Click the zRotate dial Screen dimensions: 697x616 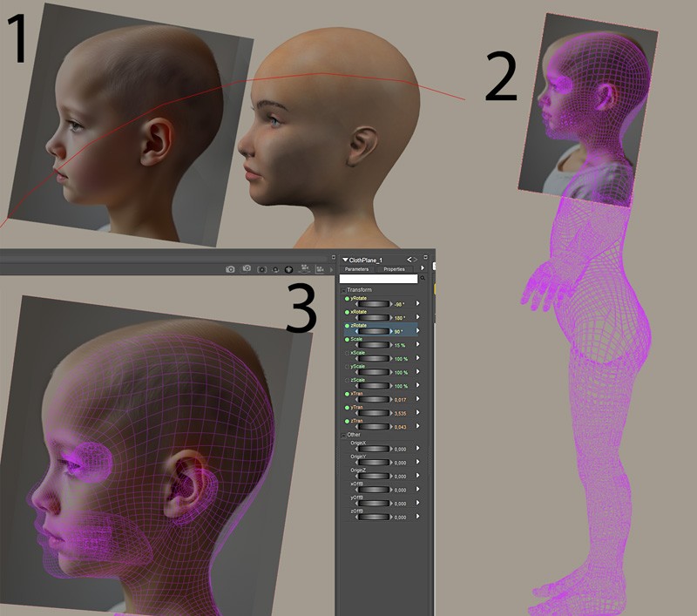pyautogui.click(x=374, y=332)
